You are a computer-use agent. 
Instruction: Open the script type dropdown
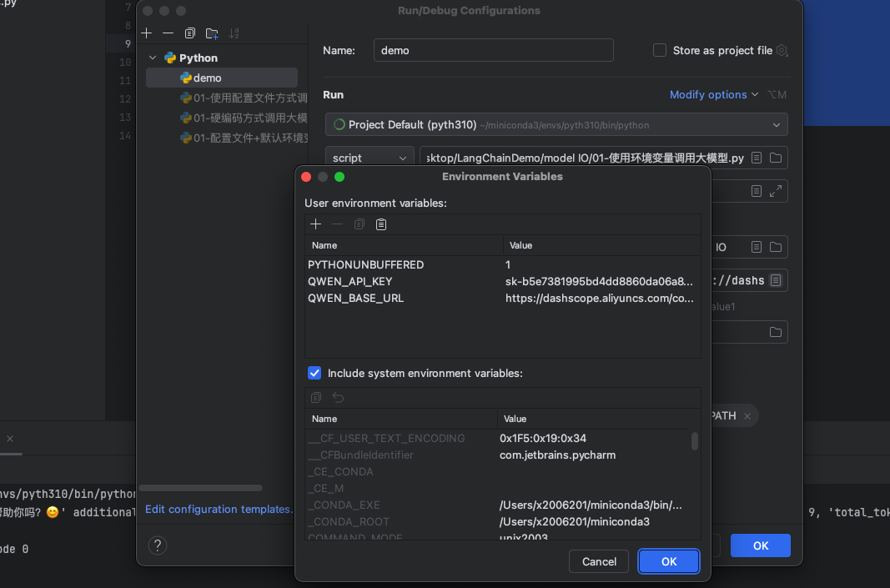(x=369, y=158)
